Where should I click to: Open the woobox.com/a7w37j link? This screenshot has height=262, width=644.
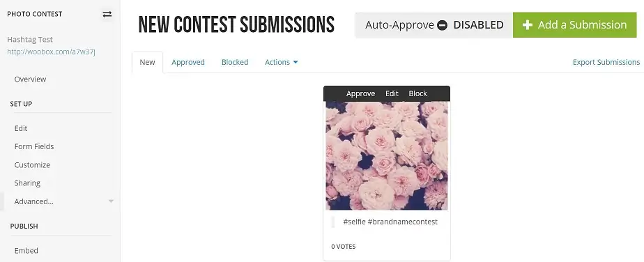point(52,52)
